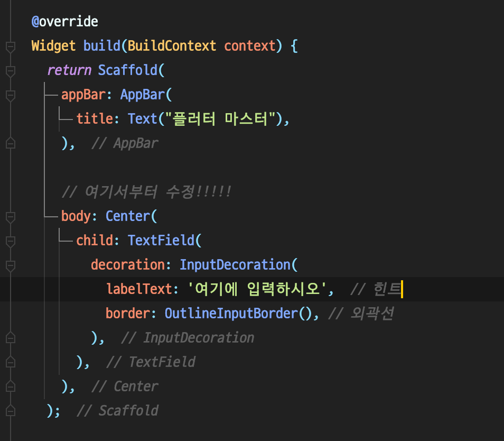Screen dimensions: 504x441
Task: Click the // Scaffold closing hint comment
Action: pyautogui.click(x=117, y=410)
